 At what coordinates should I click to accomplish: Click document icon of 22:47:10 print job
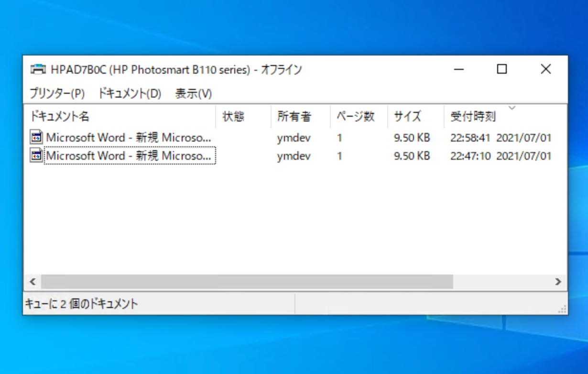[36, 155]
